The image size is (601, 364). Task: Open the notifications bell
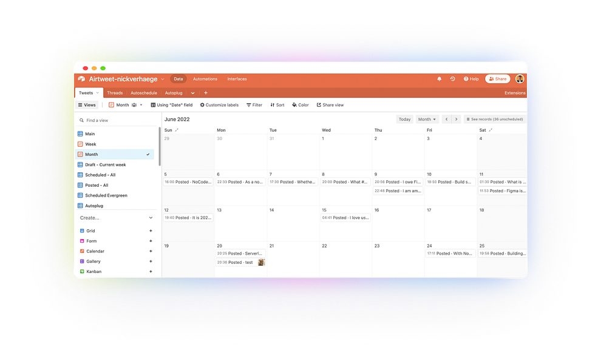[x=440, y=79]
